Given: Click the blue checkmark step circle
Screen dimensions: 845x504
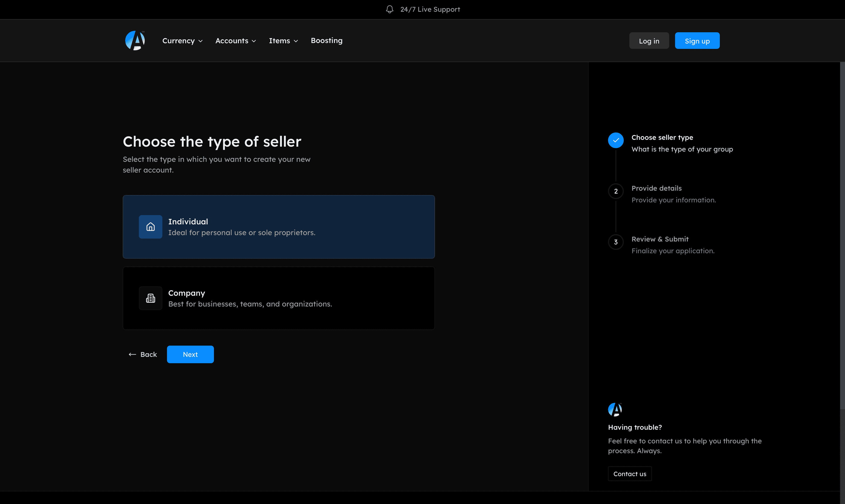Looking at the screenshot, I should pos(615,140).
